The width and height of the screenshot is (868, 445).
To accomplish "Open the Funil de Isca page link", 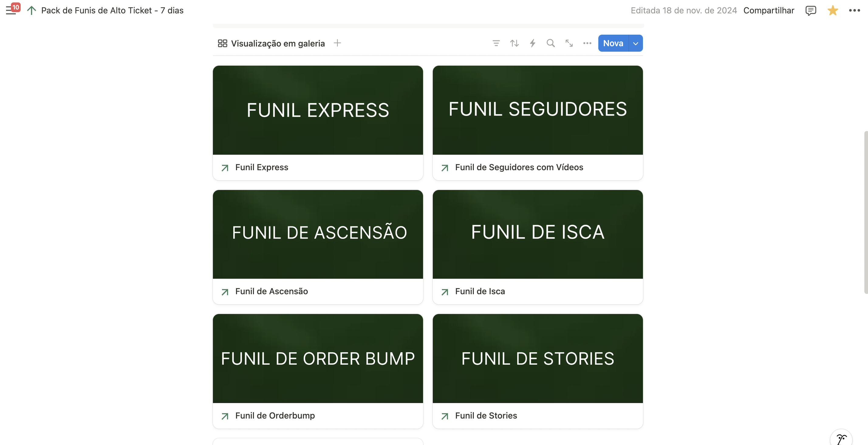I will (x=480, y=291).
